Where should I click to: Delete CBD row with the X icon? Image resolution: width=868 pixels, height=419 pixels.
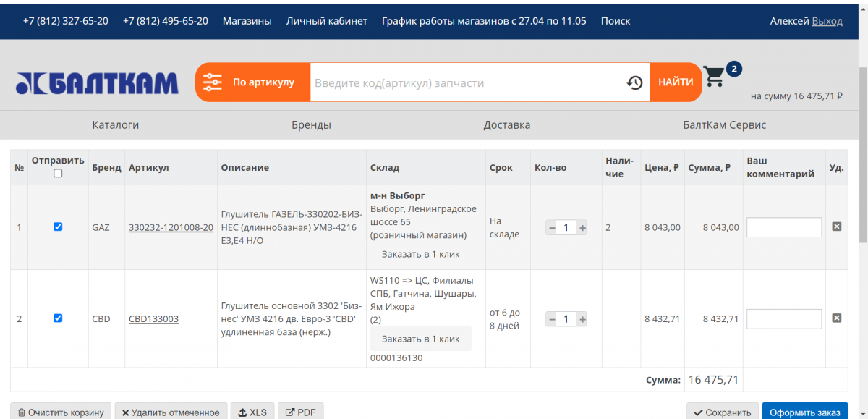point(837,318)
